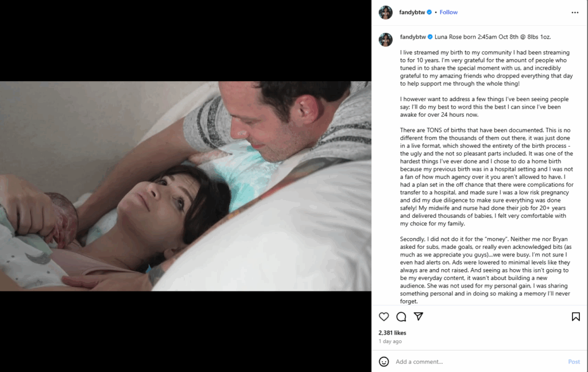Click the caption text 'Luna Rose born'
This screenshot has width=588, height=372.
[455, 37]
